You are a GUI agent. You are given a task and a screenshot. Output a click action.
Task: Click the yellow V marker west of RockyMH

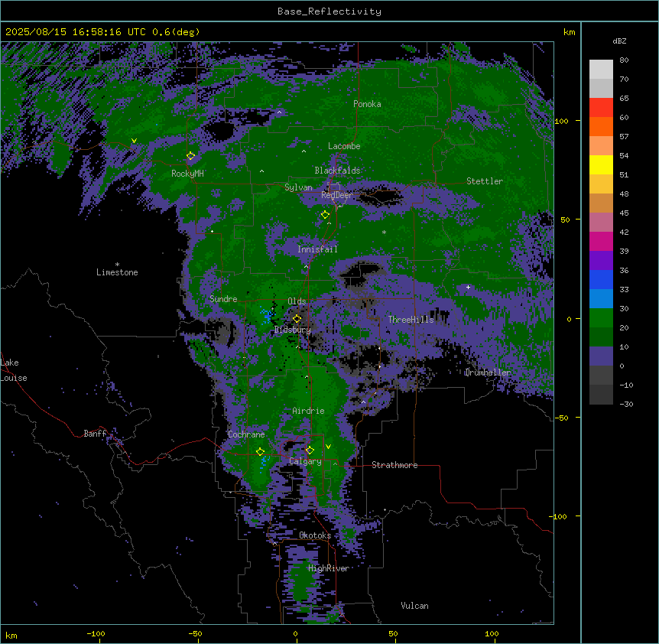click(134, 141)
